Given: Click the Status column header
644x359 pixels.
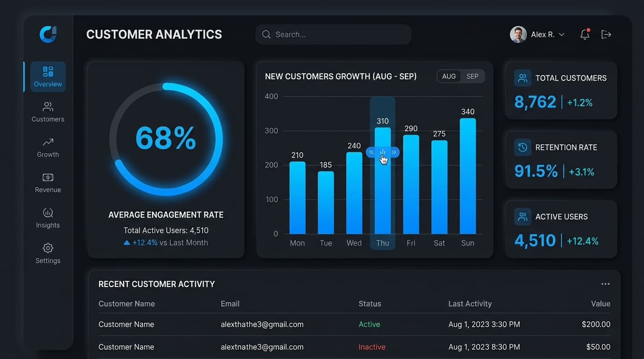Looking at the screenshot, I should (x=370, y=304).
